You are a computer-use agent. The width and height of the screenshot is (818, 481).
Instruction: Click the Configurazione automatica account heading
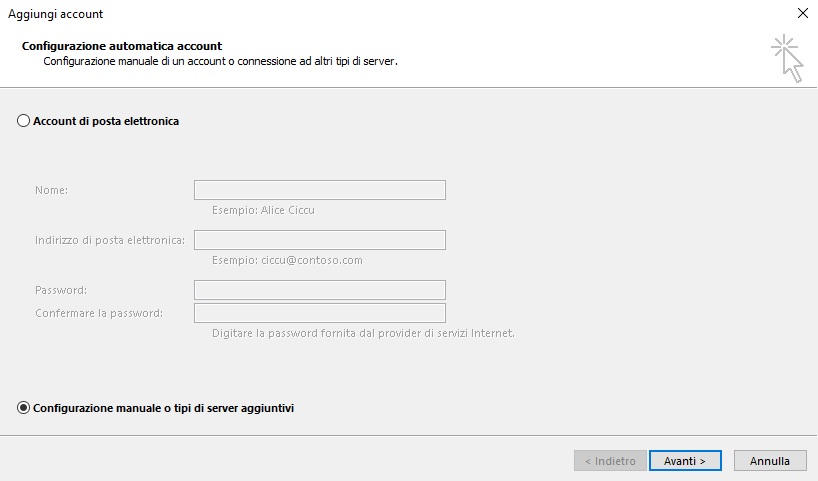[122, 46]
